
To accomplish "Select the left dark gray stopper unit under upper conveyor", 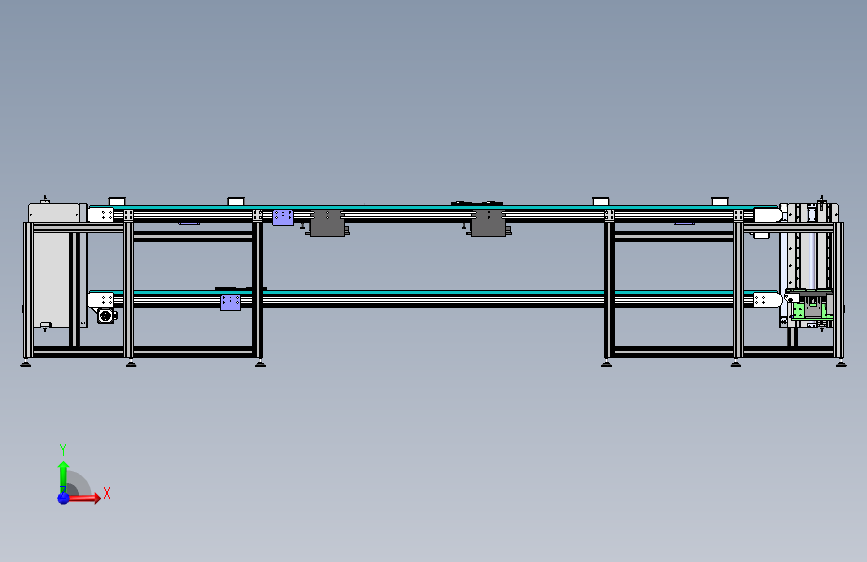I will click(327, 223).
